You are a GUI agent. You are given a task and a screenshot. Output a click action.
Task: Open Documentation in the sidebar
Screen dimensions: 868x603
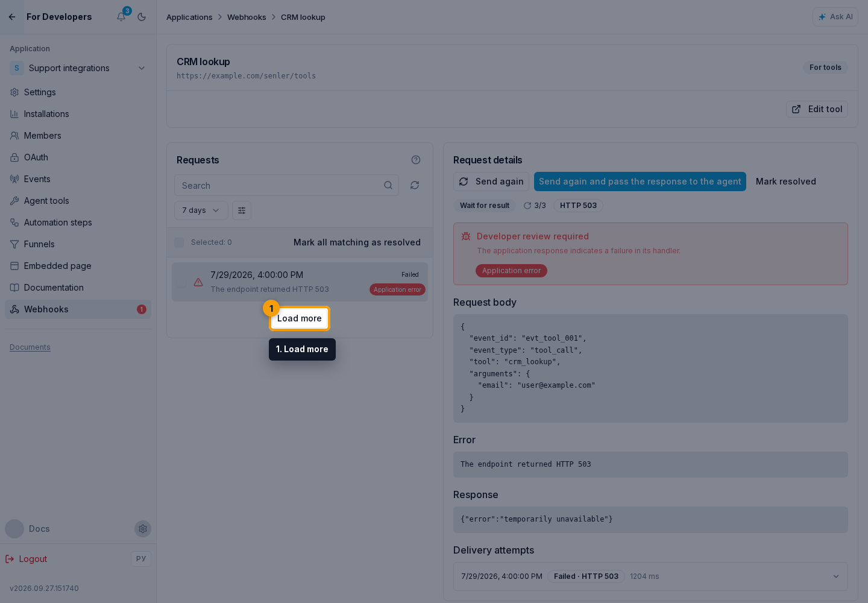78,288
